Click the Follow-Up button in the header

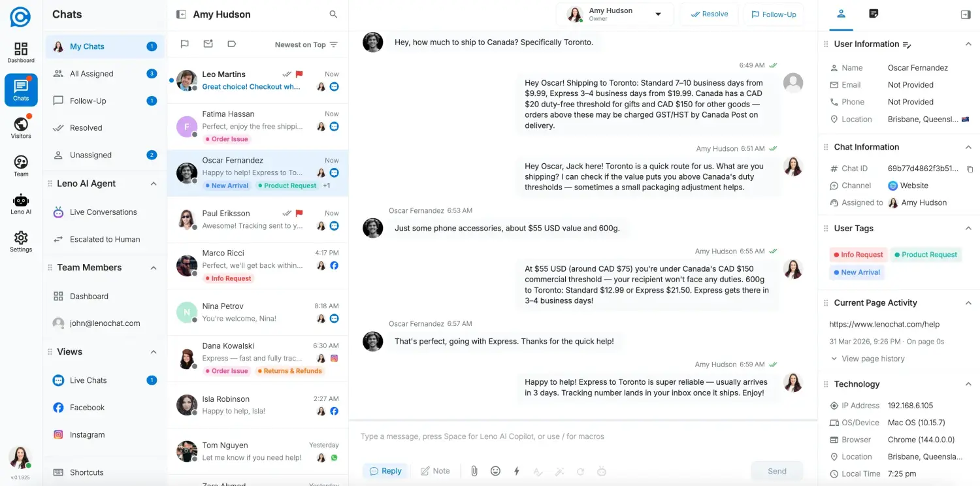point(774,14)
